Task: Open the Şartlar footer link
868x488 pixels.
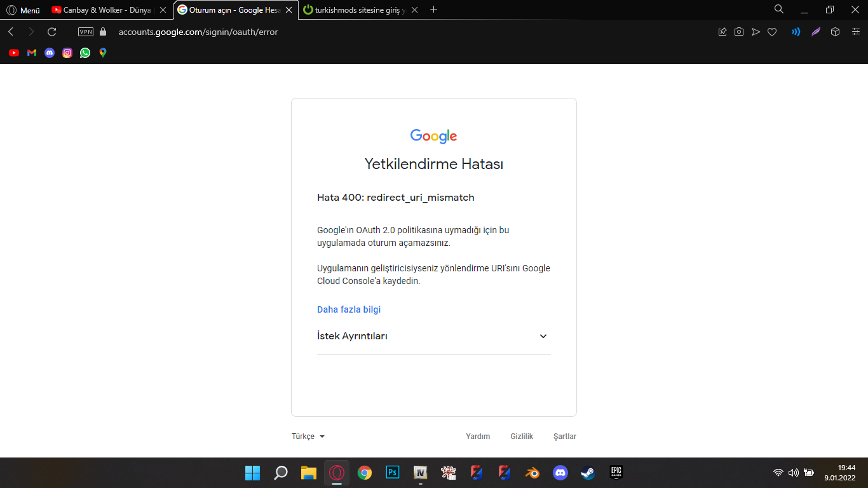Action: pos(565,437)
